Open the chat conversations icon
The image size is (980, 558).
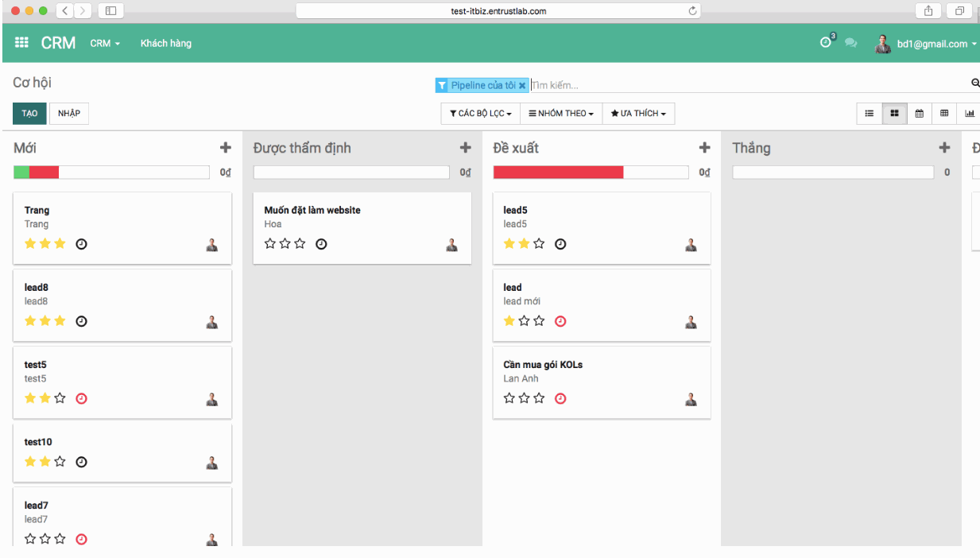tap(850, 44)
